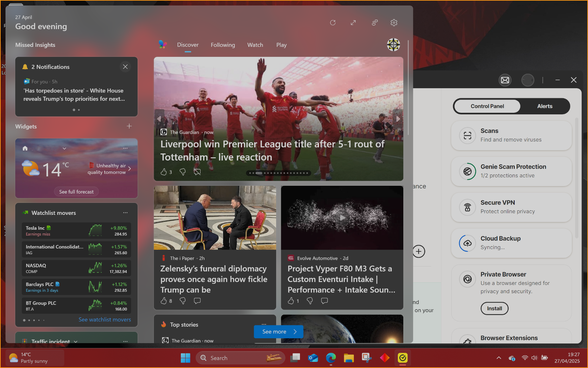Open Tesla Inc watchlist row
Viewport: 588px width, 368px height.
pyautogui.click(x=76, y=231)
